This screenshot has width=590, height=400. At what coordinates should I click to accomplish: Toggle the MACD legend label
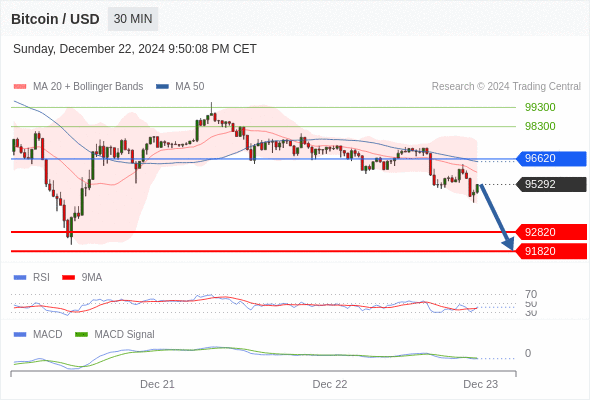(47, 334)
